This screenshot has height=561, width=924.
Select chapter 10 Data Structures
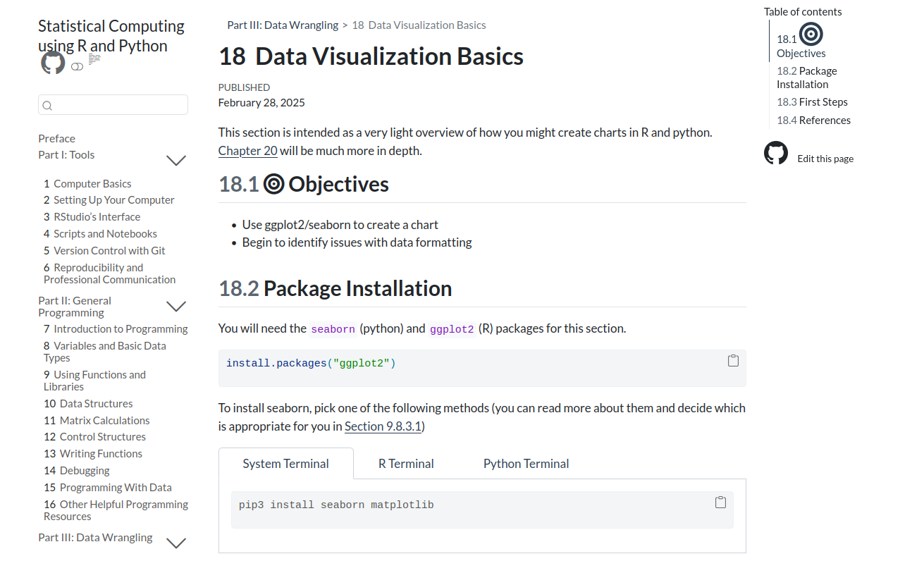[x=88, y=403]
